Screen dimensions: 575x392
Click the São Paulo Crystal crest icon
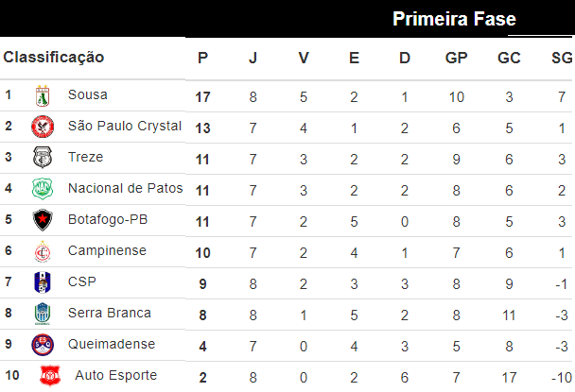(43, 127)
